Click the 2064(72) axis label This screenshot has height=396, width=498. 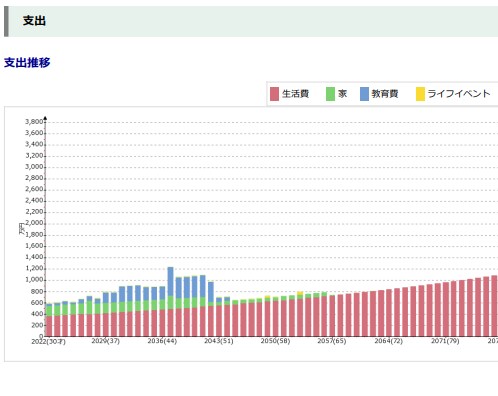point(388,341)
